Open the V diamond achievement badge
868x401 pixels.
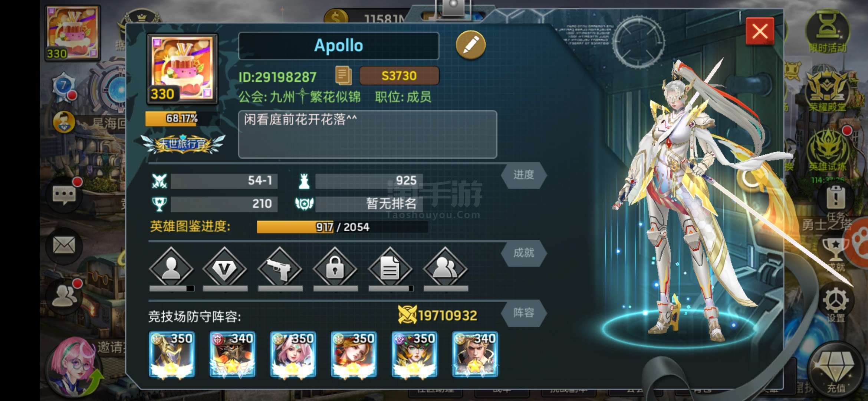click(225, 268)
